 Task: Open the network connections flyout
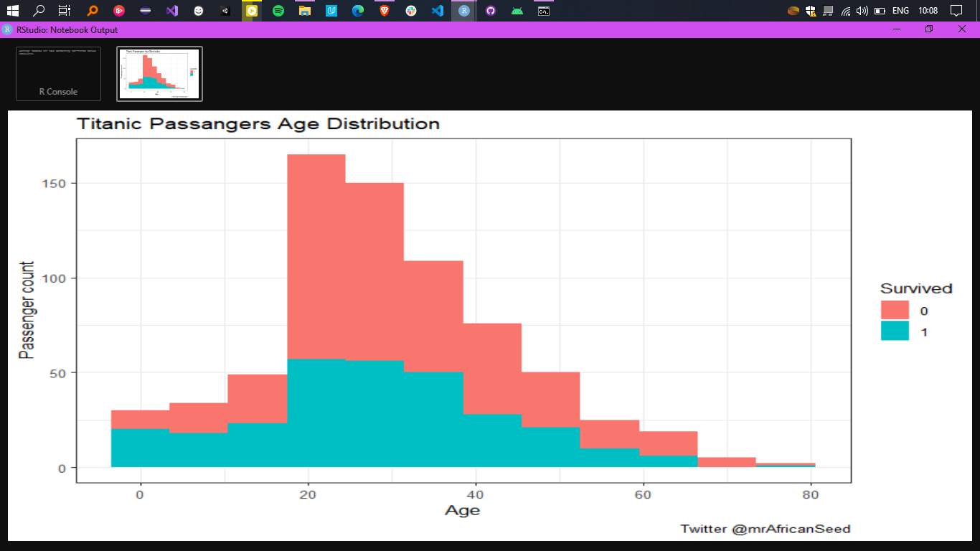[x=844, y=11]
